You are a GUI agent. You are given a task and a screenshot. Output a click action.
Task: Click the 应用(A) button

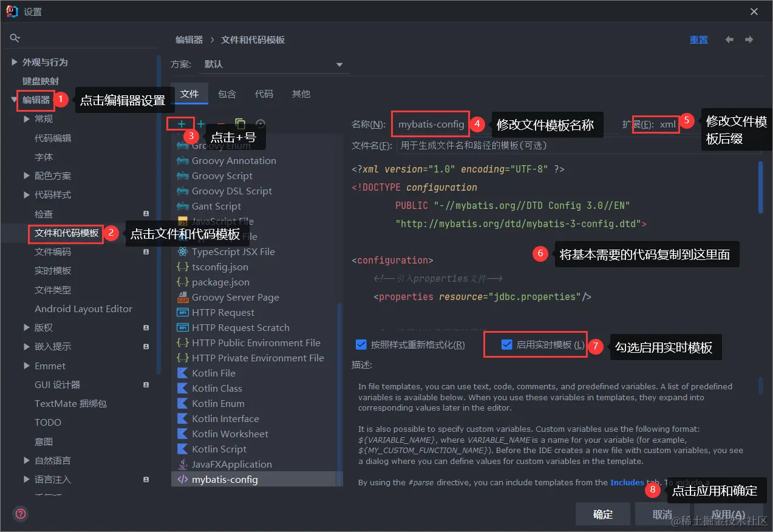(x=728, y=514)
